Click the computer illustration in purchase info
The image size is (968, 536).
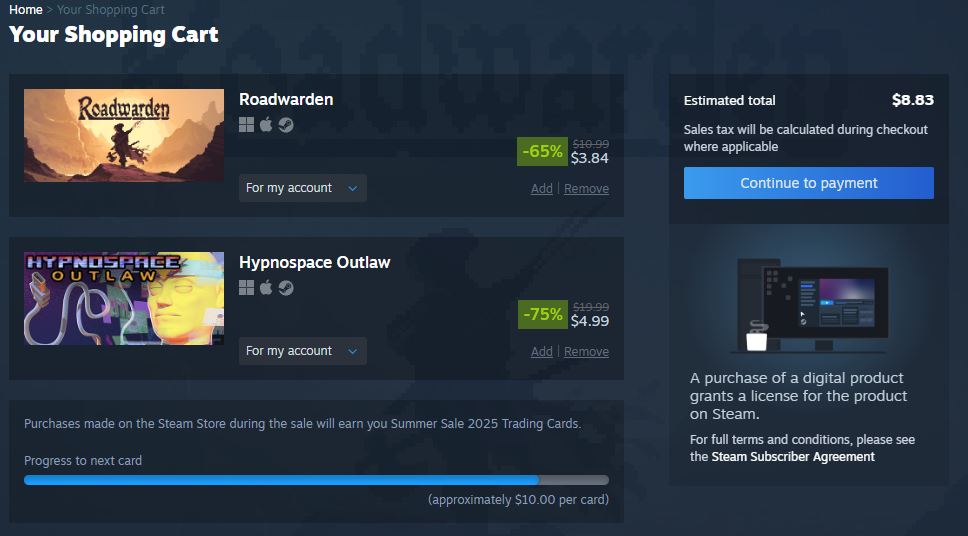pyautogui.click(x=809, y=305)
